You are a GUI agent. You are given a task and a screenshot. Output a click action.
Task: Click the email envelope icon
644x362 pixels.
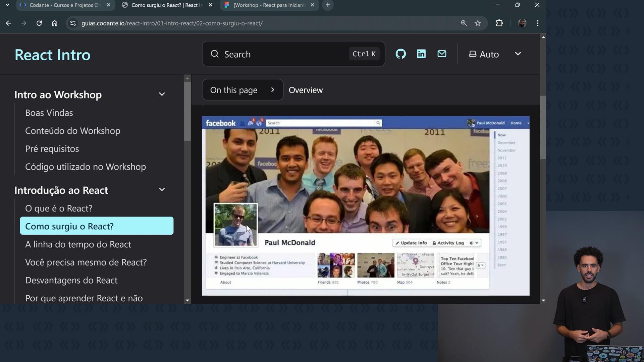442,54
